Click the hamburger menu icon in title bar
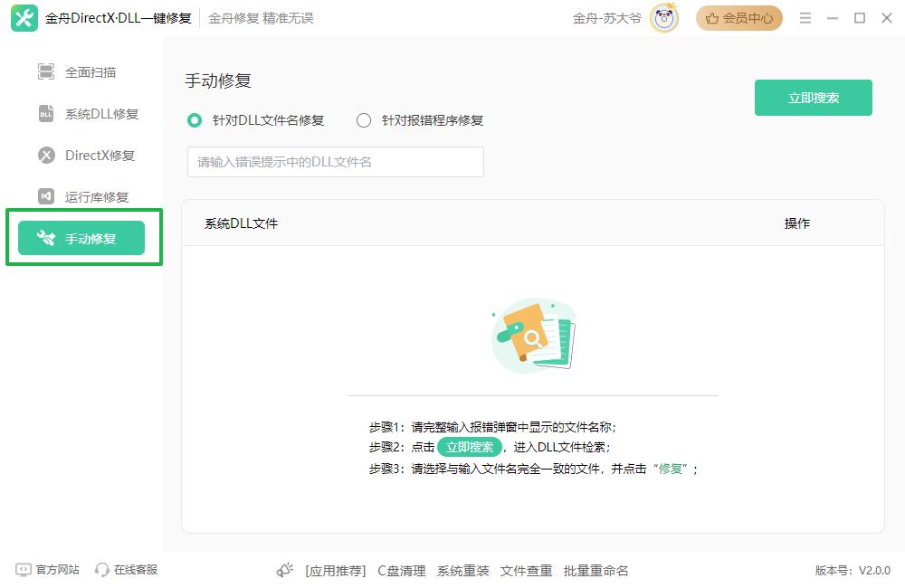Screen dimensions: 905x588 click(805, 18)
